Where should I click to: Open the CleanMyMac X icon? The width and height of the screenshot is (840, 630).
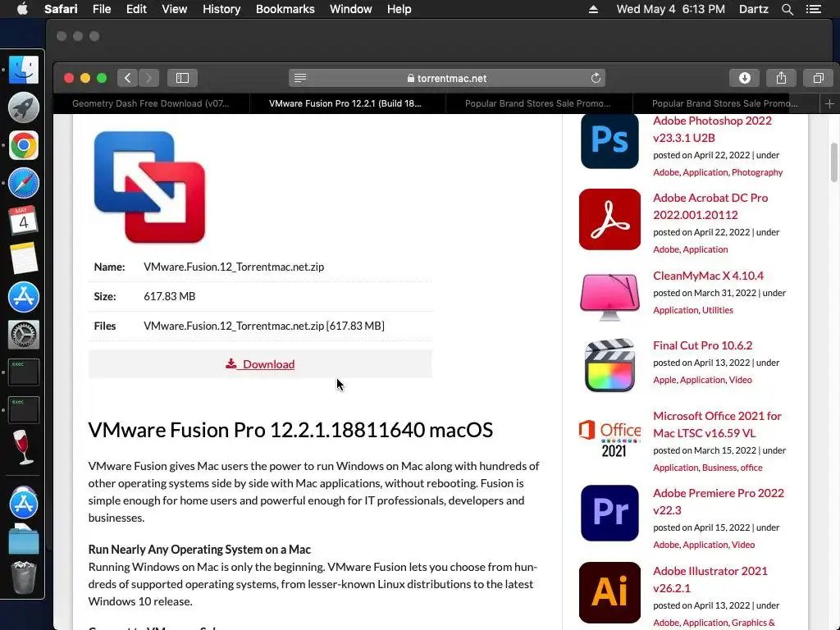point(609,296)
